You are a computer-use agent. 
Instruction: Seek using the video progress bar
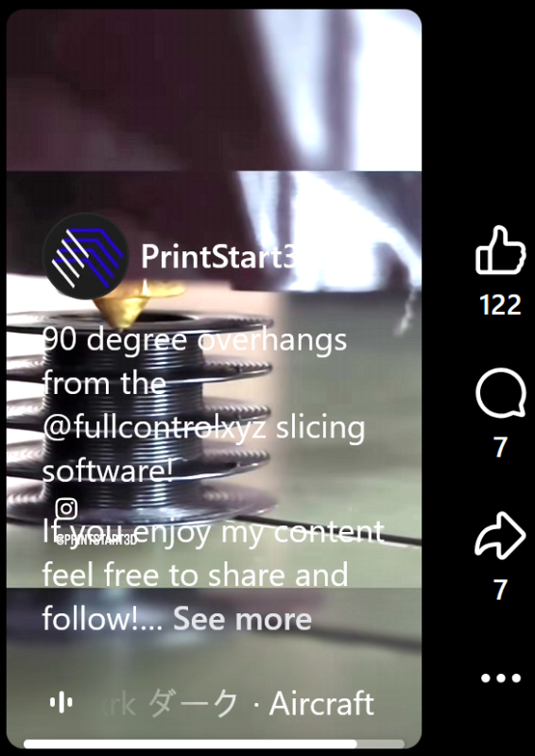pyautogui.click(x=214, y=744)
